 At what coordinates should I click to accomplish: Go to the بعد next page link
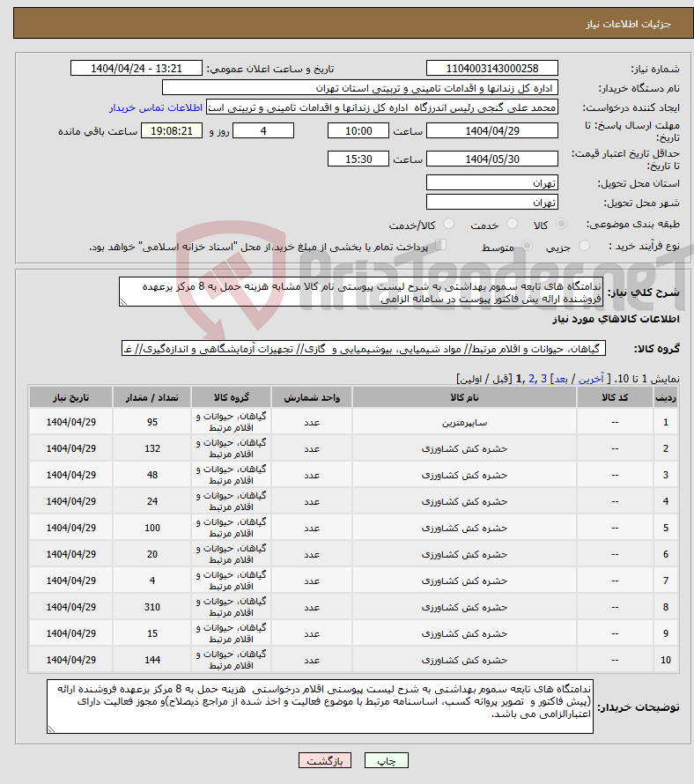pos(561,379)
